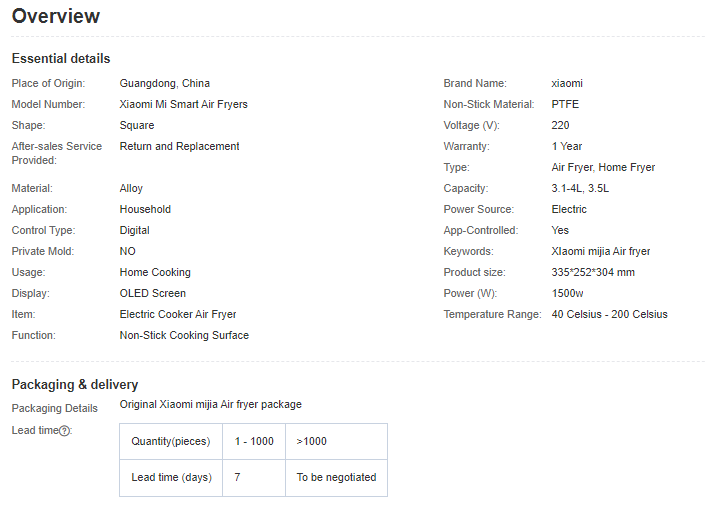Image resolution: width=706 pixels, height=505 pixels.
Task: Click the Guangdong, China origin value
Action: point(165,83)
